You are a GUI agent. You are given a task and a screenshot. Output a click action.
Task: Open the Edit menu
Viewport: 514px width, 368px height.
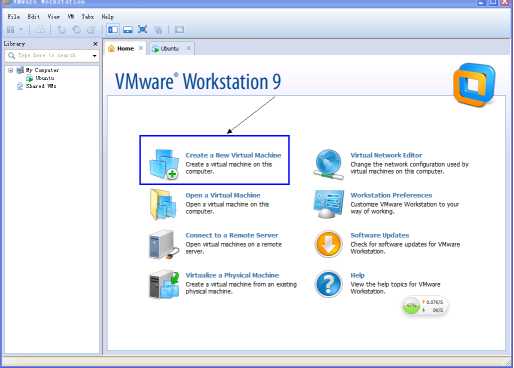click(34, 17)
